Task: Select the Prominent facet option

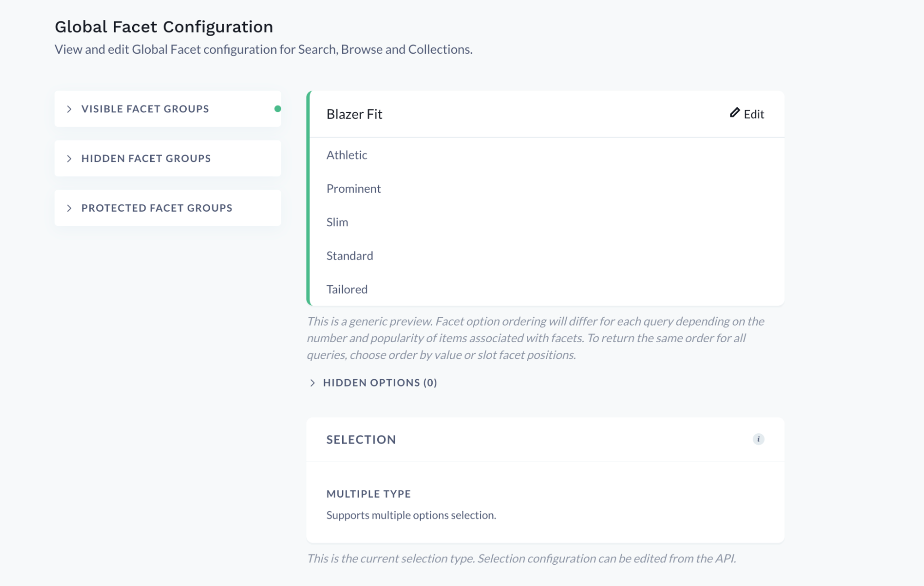Action: tap(354, 188)
